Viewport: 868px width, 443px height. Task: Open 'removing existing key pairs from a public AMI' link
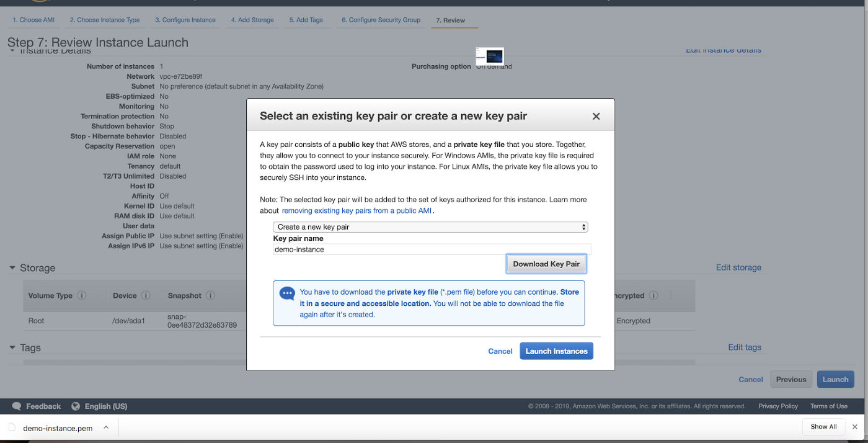click(x=358, y=211)
